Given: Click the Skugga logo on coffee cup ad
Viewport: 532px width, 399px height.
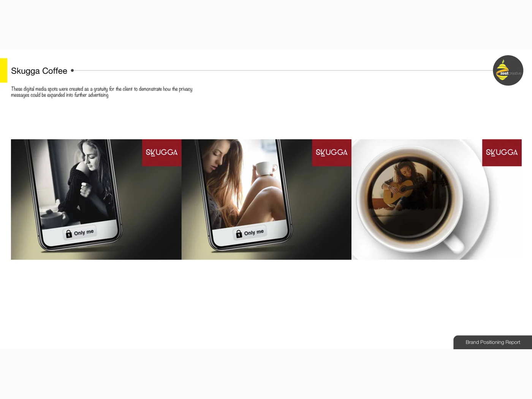Looking at the screenshot, I should pos(502,153).
